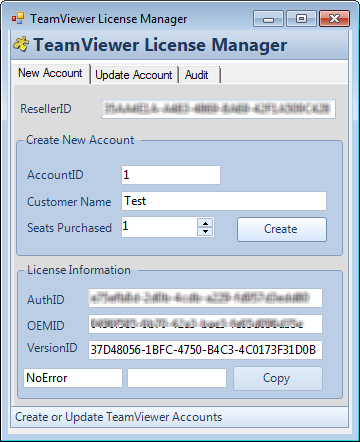Viewport: 360px width, 442px height.
Task: Click the 'AccountID' label
Action: pyautogui.click(x=55, y=175)
